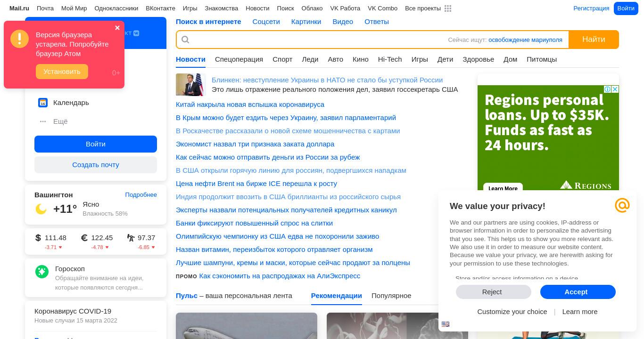Select the Соцсети search tab
This screenshot has width=644, height=339.
click(x=266, y=22)
